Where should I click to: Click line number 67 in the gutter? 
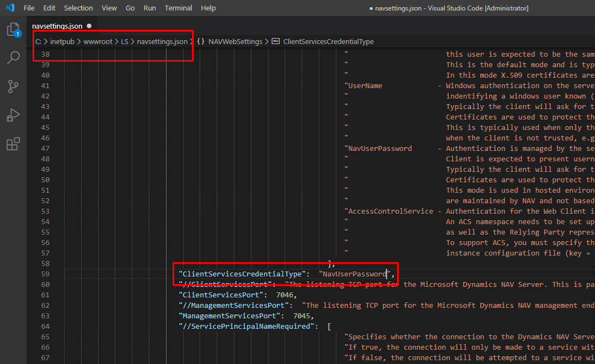[45, 357]
